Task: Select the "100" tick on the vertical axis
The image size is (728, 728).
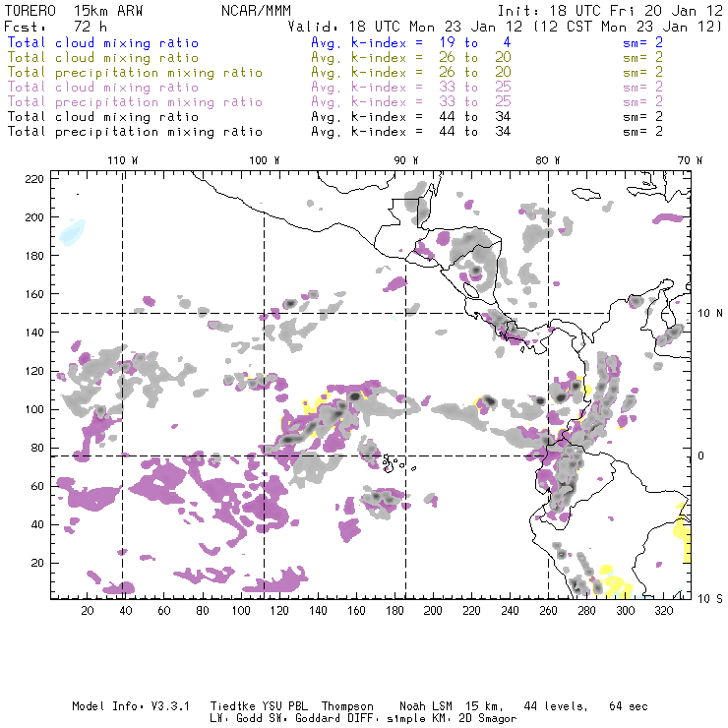Action: (x=34, y=409)
